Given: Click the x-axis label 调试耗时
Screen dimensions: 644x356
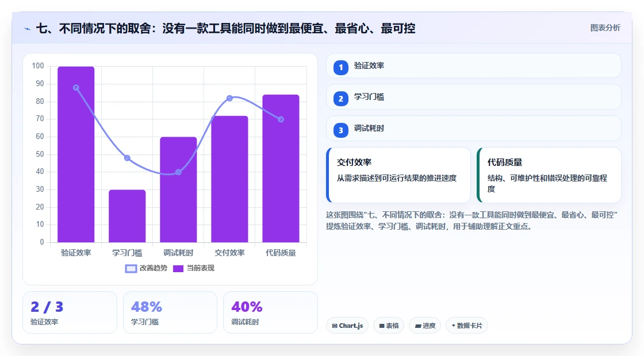Looking at the screenshot, I should click(178, 253).
